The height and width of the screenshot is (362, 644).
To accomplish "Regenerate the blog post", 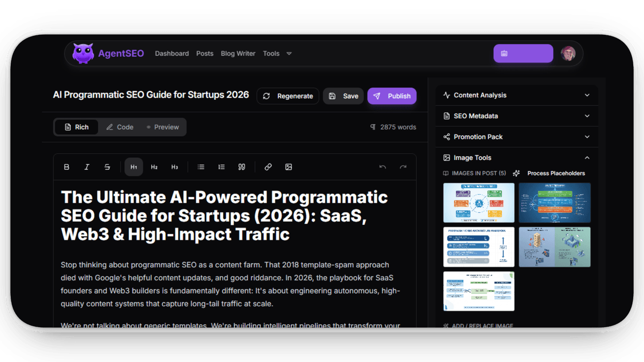I will point(288,96).
